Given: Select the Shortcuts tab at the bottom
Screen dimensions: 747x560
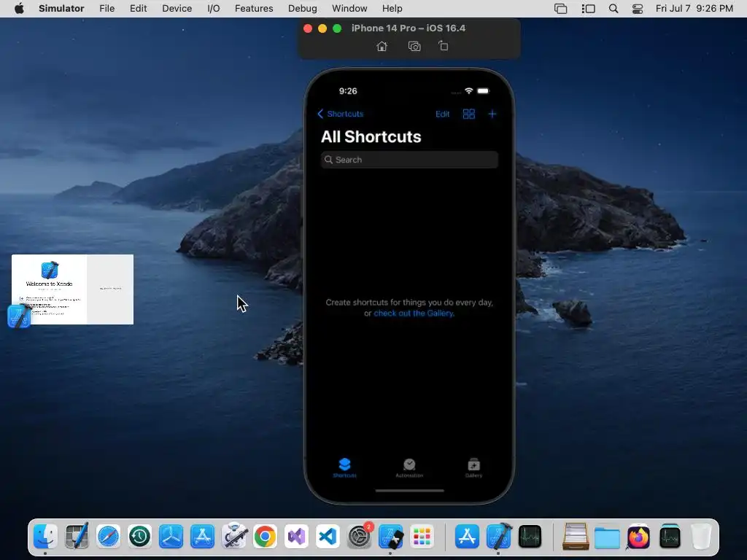Looking at the screenshot, I should [x=344, y=467].
